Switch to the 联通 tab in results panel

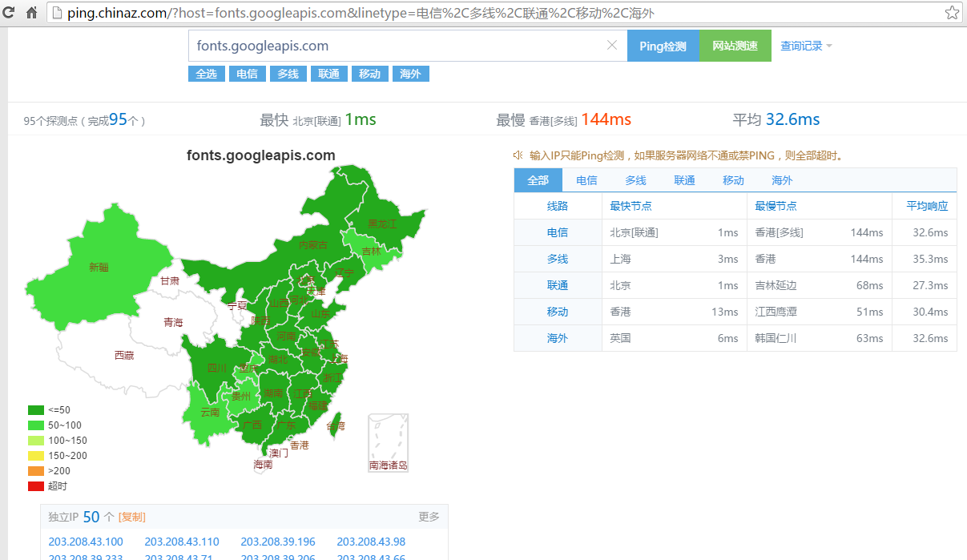coord(684,180)
